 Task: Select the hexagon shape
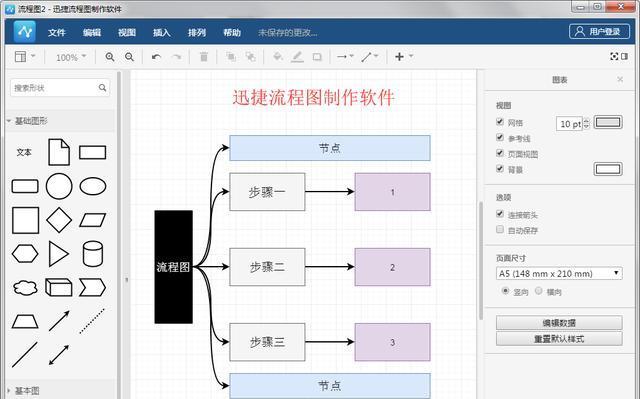[x=25, y=254]
